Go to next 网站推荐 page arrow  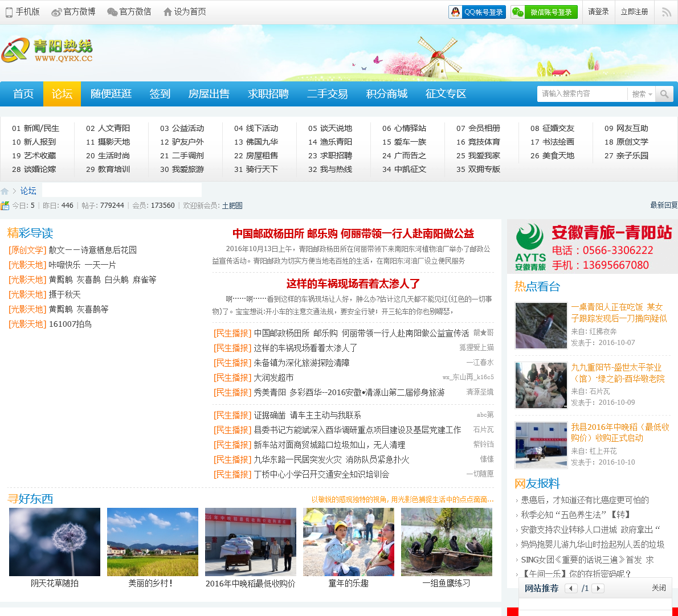[x=598, y=588]
